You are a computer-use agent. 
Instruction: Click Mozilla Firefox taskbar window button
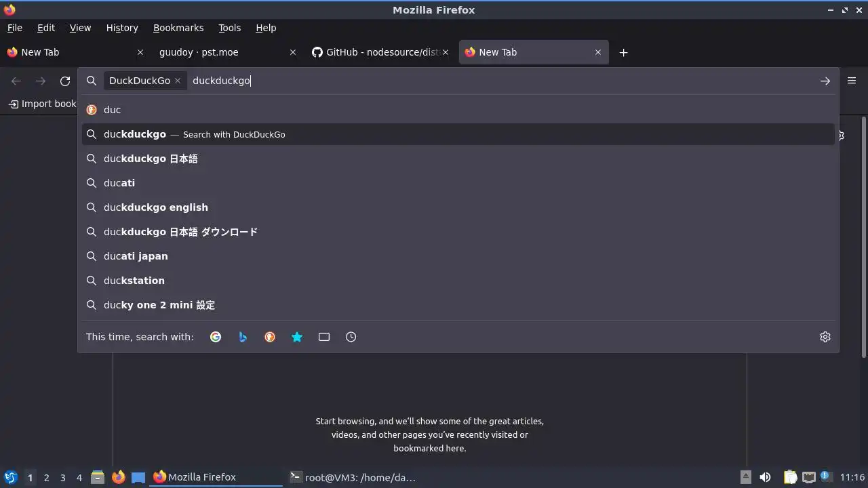[217, 477]
